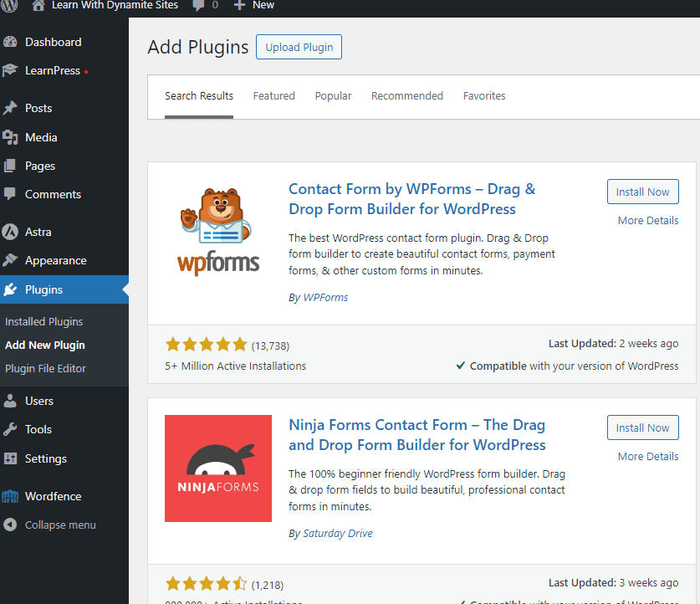Collapse the admin sidebar menu
This screenshot has width=700, height=604.
[59, 525]
